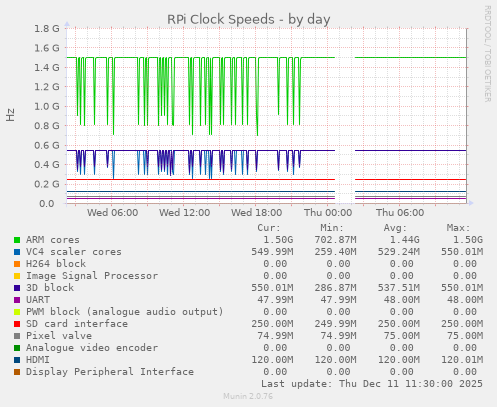497x407 pixels.
Task: Click ARM cores average value 1.44G
Action: [404, 240]
